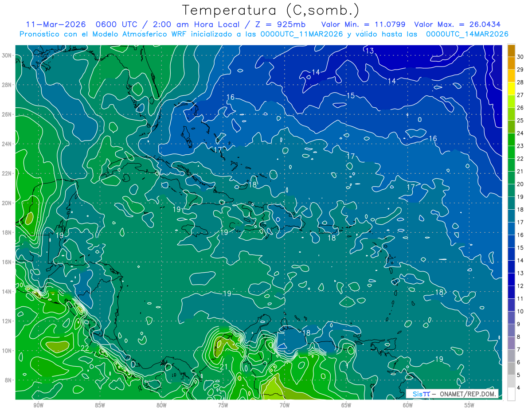
Task: Click the "12N" latitude axis label
Action: pos(6,321)
